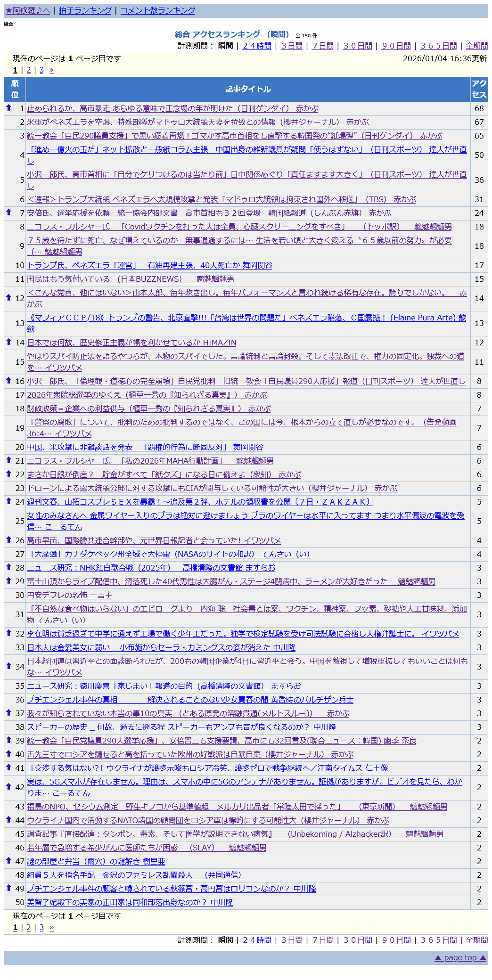Select the 全期間 period at top
The image size is (492, 980).
pos(476,46)
